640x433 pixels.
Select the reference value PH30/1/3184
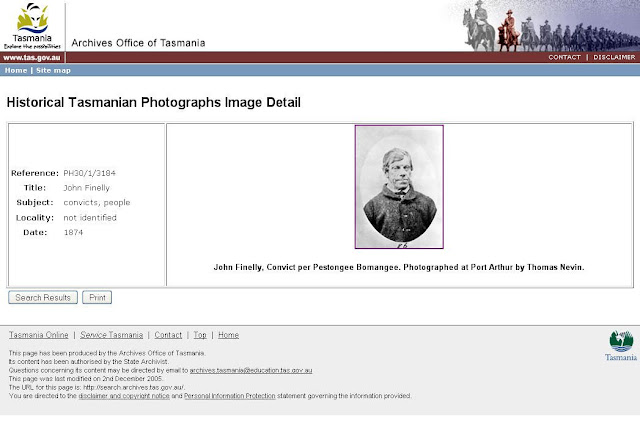point(89,173)
